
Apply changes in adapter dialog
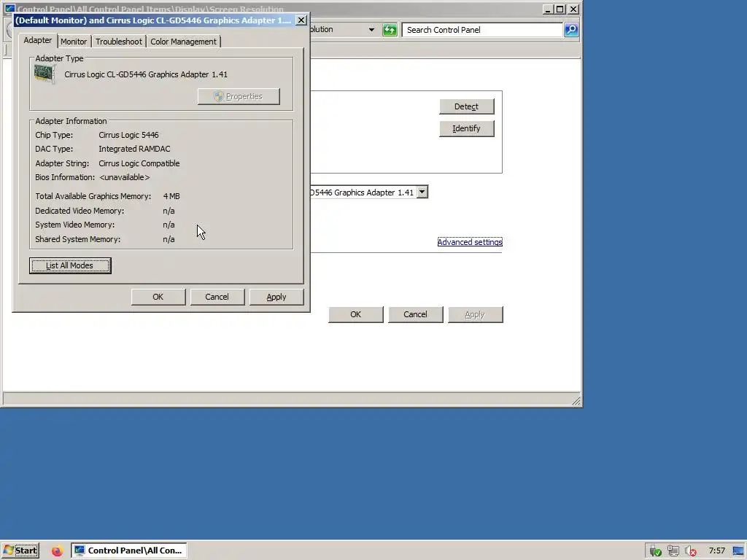276,297
